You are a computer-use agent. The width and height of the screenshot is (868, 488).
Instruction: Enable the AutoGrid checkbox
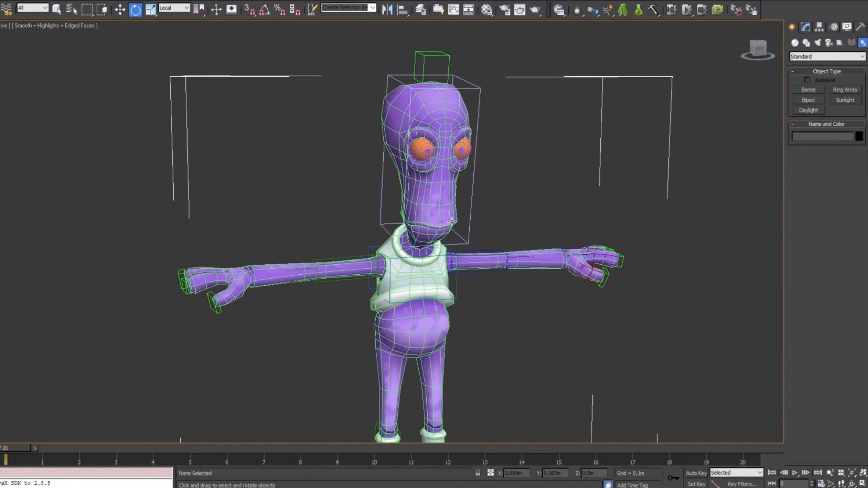coord(807,80)
